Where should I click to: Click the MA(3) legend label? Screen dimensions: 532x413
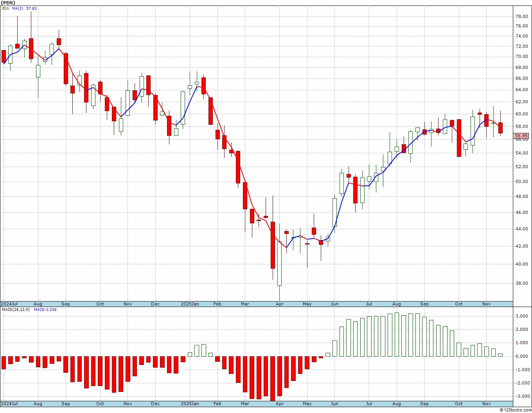(x=18, y=8)
